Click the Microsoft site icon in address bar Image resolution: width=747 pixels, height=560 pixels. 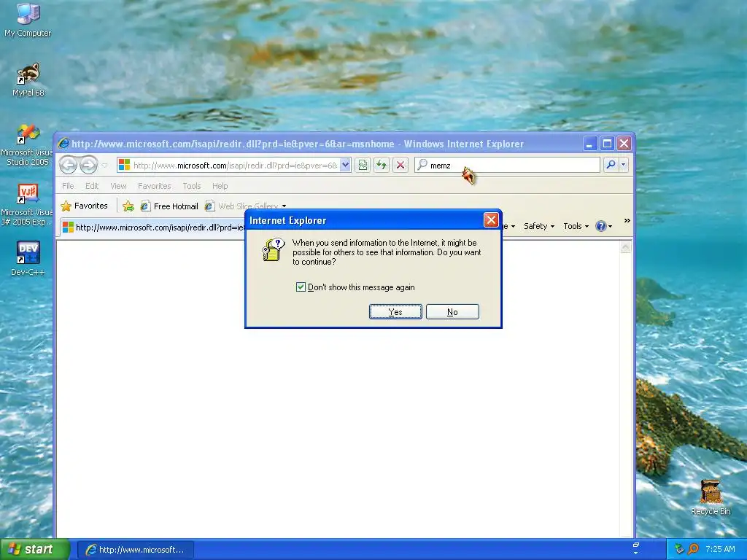click(124, 165)
